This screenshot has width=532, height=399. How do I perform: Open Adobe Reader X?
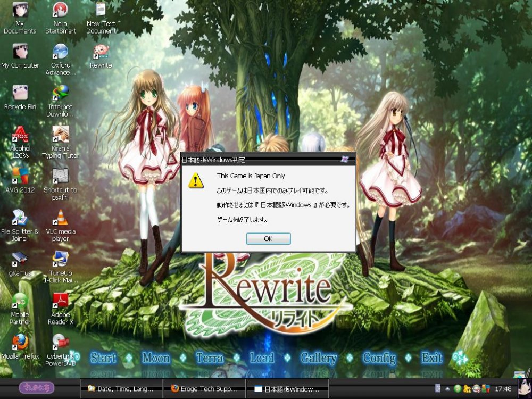point(60,301)
